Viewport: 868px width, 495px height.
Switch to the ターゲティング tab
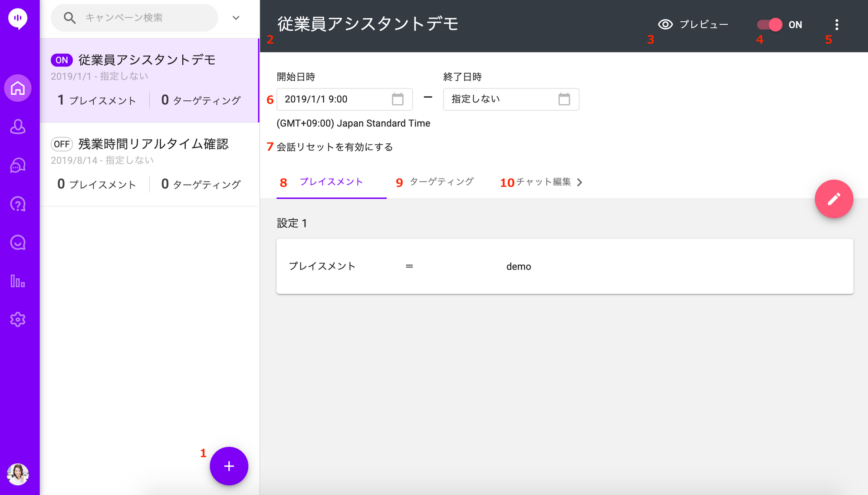(441, 182)
